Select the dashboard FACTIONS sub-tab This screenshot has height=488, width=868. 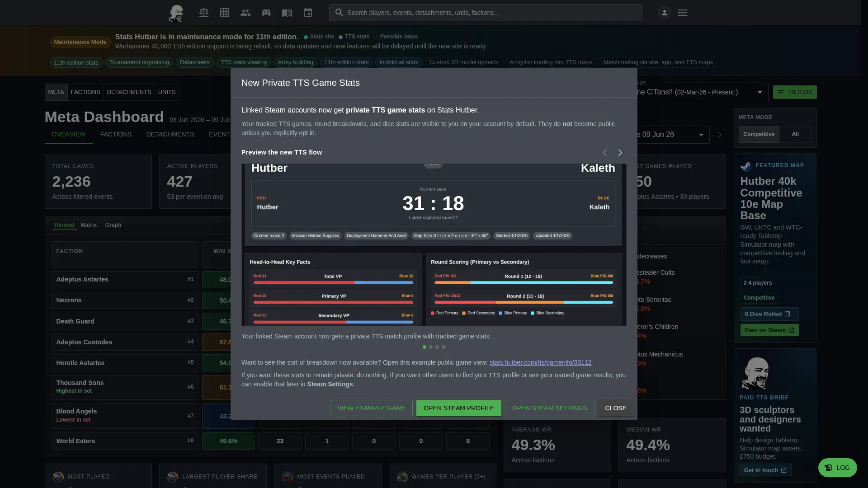tap(116, 135)
